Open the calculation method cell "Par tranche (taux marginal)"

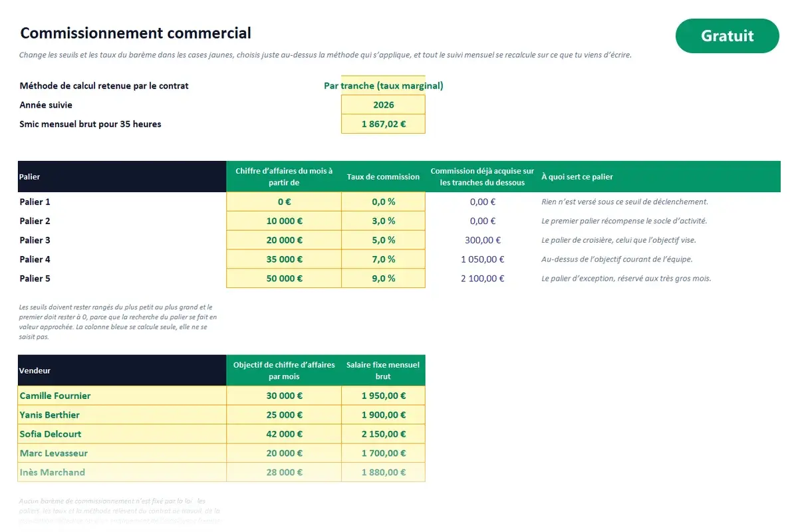tap(383, 86)
